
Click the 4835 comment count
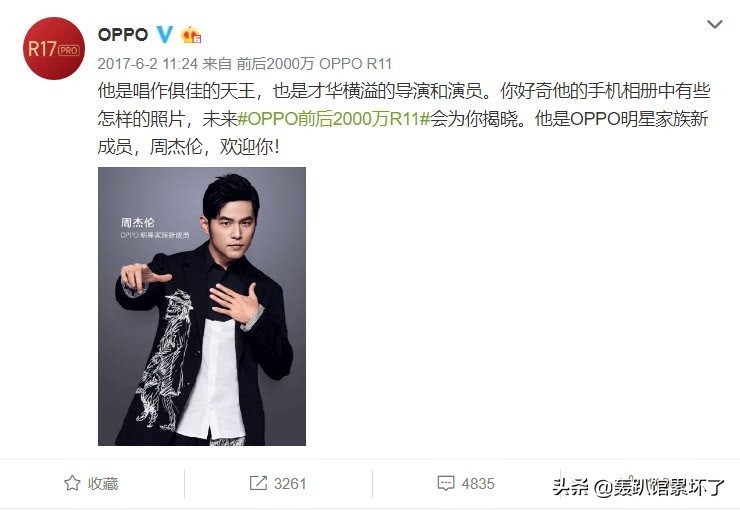pos(478,483)
